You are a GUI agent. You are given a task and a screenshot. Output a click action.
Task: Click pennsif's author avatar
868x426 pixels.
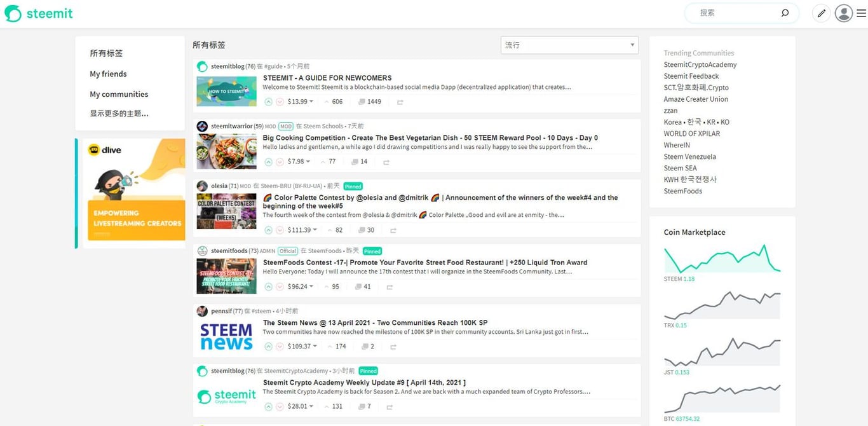pyautogui.click(x=202, y=311)
